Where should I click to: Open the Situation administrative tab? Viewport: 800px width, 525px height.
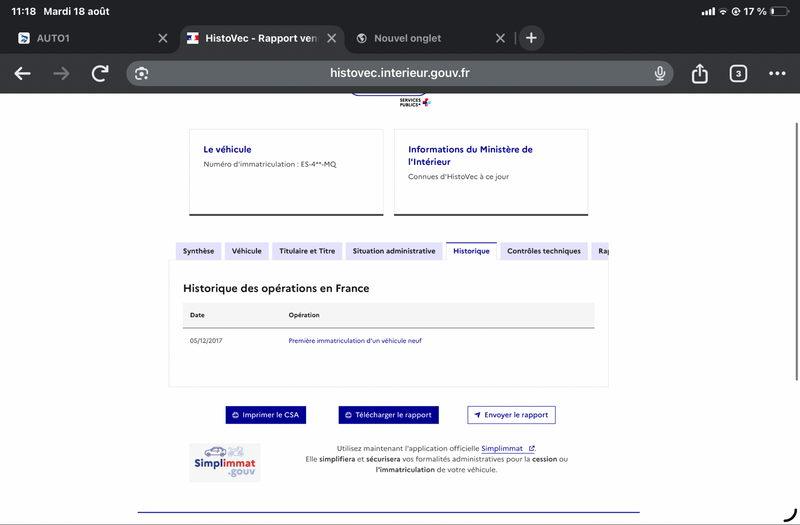tap(394, 251)
